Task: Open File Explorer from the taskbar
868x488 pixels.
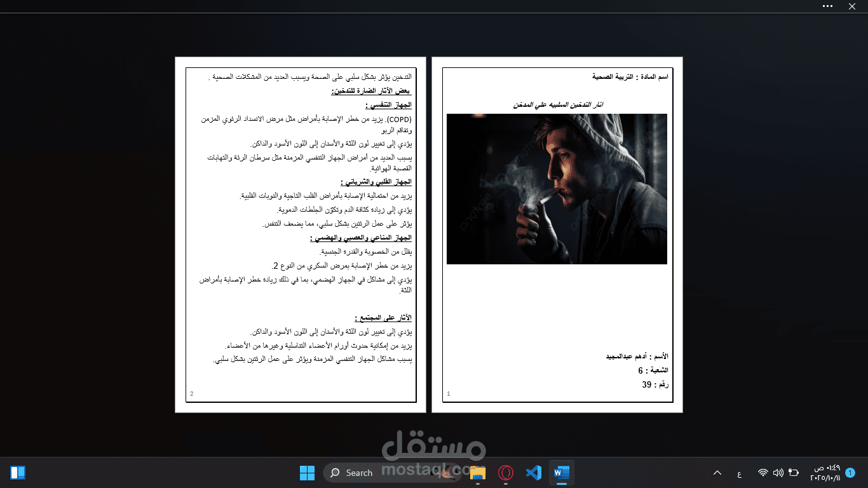Action: point(478,473)
